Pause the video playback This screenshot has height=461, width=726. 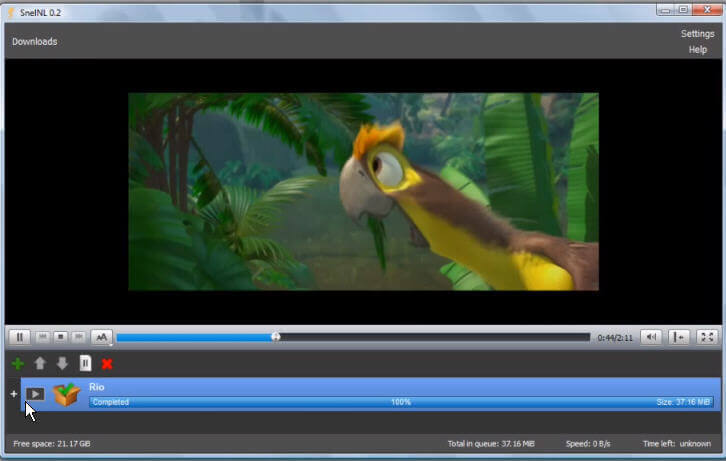coord(19,337)
